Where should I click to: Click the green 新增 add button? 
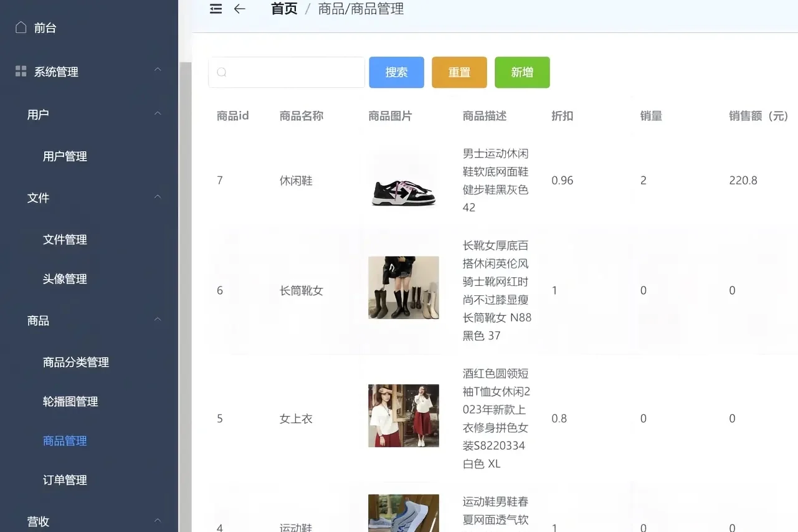point(522,72)
